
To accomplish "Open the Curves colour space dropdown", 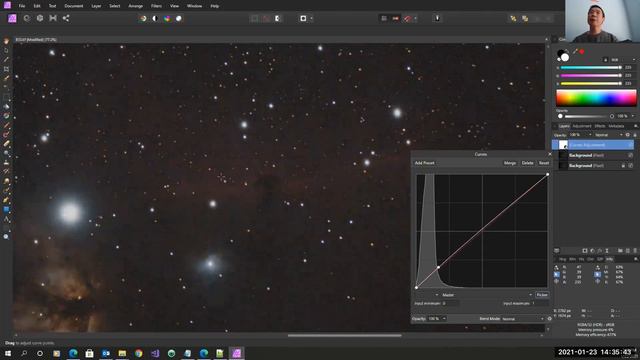I will [437, 295].
